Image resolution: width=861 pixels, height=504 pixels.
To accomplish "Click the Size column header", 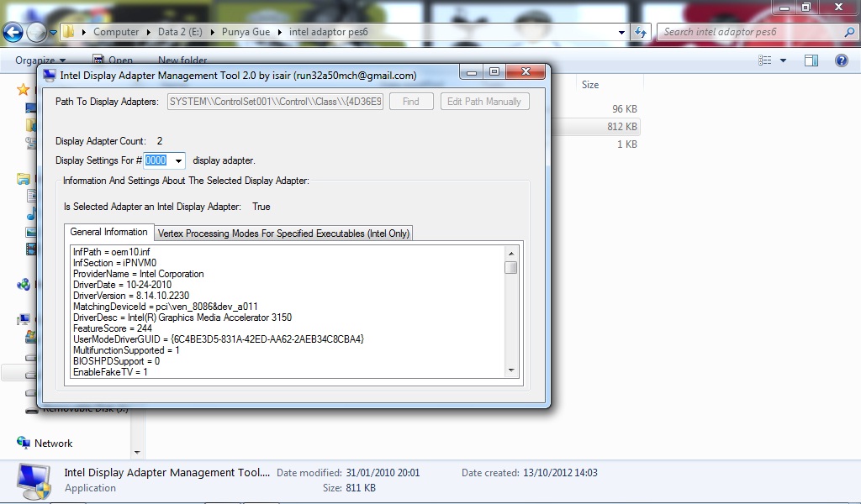I will (x=590, y=85).
